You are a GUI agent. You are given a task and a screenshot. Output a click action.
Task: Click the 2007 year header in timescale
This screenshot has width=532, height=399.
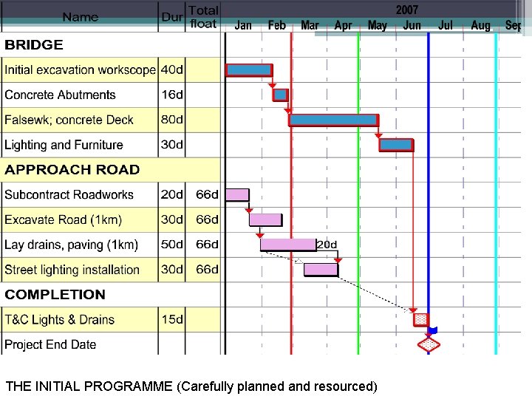(x=407, y=10)
